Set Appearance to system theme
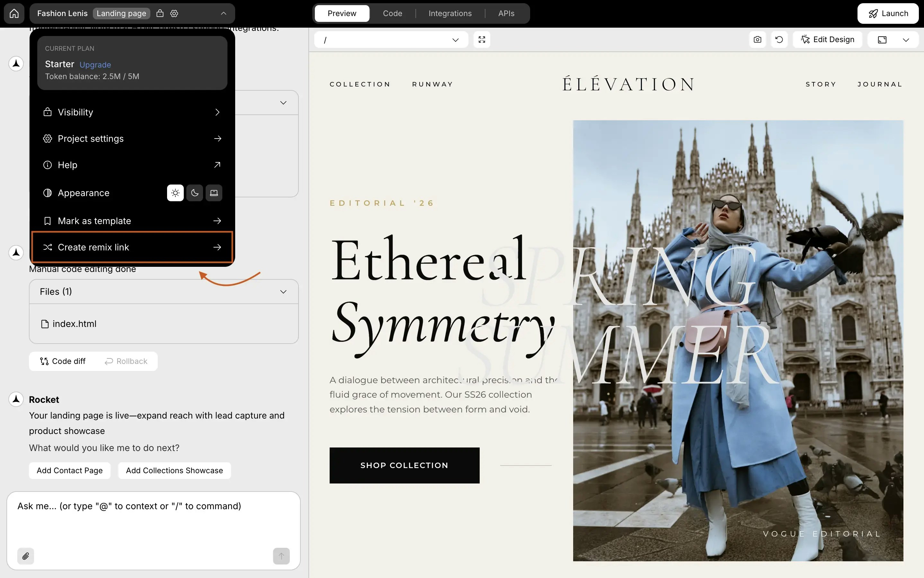 click(x=214, y=193)
